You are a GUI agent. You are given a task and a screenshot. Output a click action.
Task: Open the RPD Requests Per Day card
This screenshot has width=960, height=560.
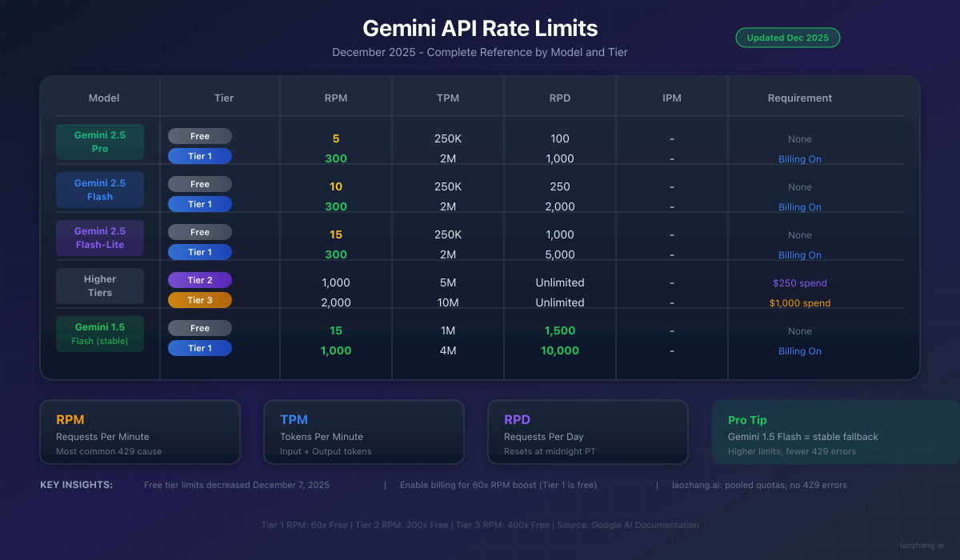[588, 432]
